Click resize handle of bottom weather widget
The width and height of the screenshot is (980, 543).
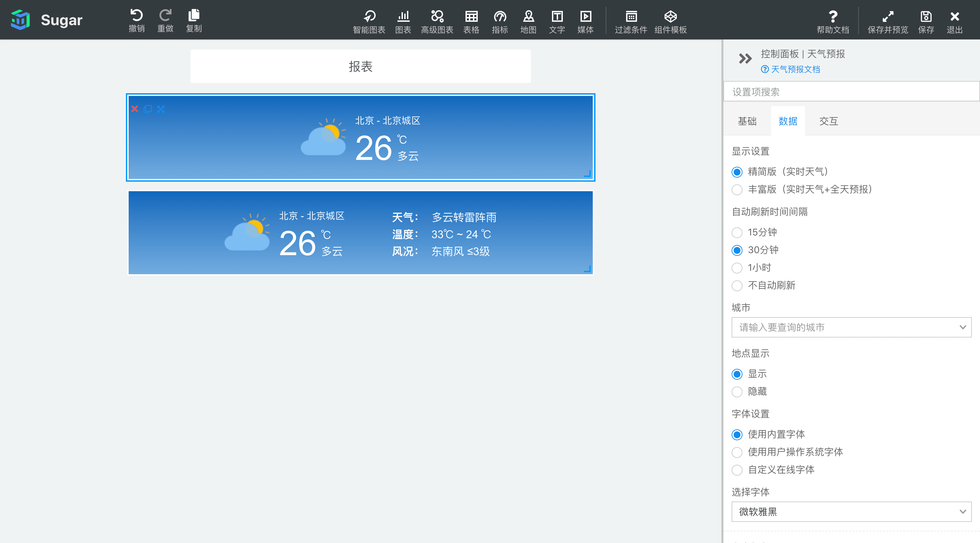click(x=588, y=269)
